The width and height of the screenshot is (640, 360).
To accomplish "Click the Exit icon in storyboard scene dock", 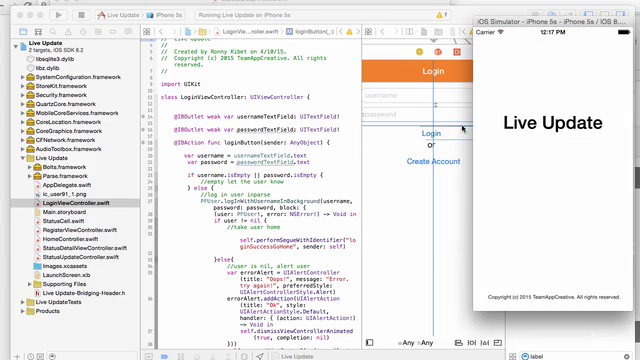I will 457,52.
